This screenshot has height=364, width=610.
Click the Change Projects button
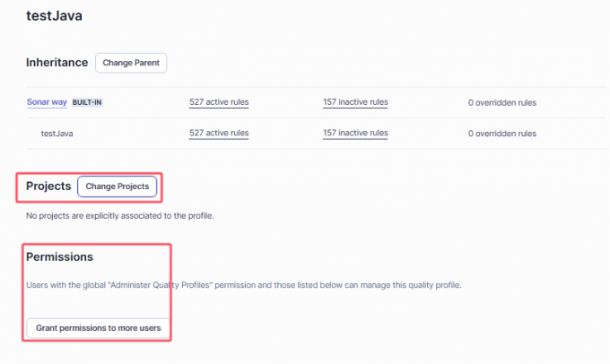[x=118, y=186]
